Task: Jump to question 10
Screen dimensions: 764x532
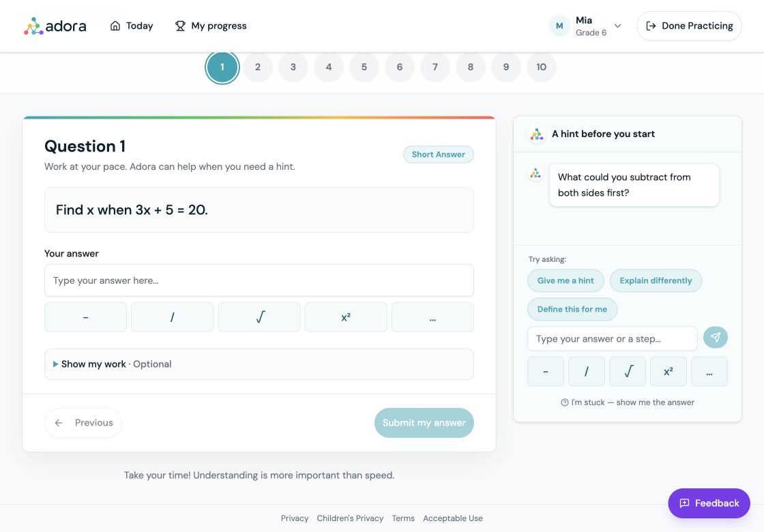Action: 542,68
